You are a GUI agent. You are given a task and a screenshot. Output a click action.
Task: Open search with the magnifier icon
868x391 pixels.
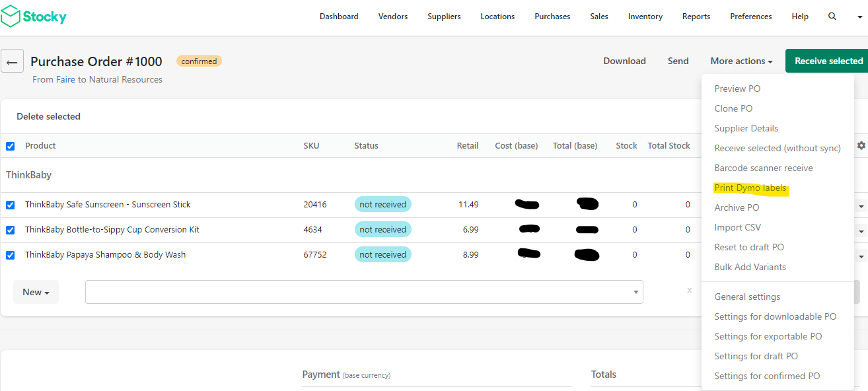(x=832, y=17)
